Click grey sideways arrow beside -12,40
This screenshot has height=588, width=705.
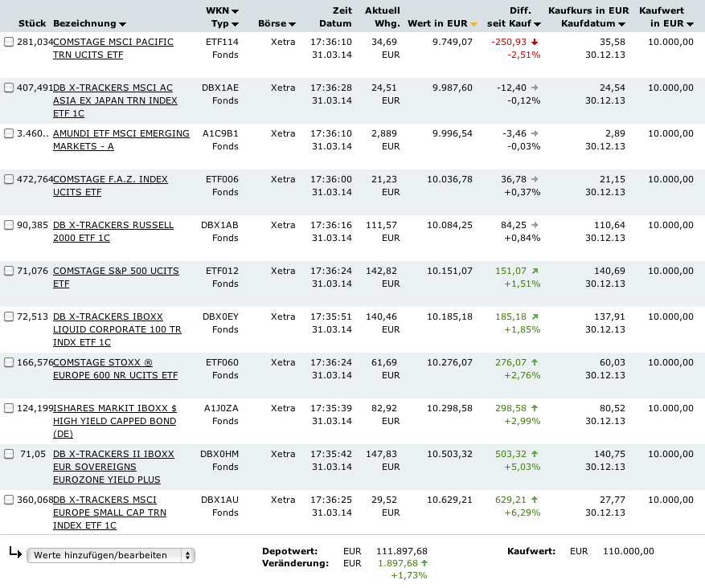coord(535,88)
